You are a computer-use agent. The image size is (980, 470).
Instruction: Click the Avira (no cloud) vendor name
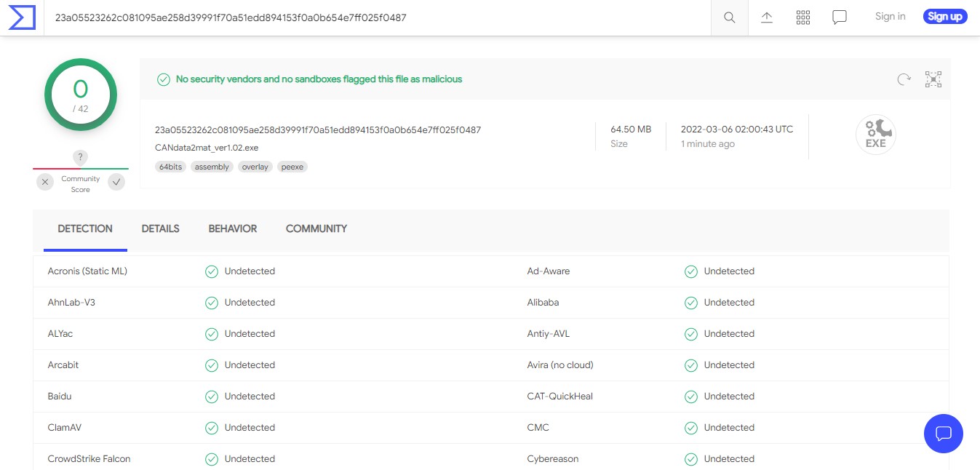pyautogui.click(x=560, y=365)
